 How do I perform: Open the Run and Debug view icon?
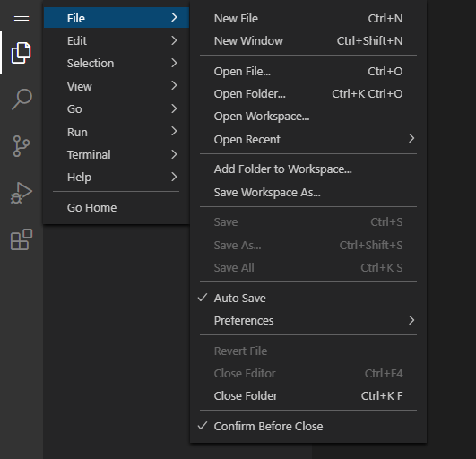tap(22, 193)
